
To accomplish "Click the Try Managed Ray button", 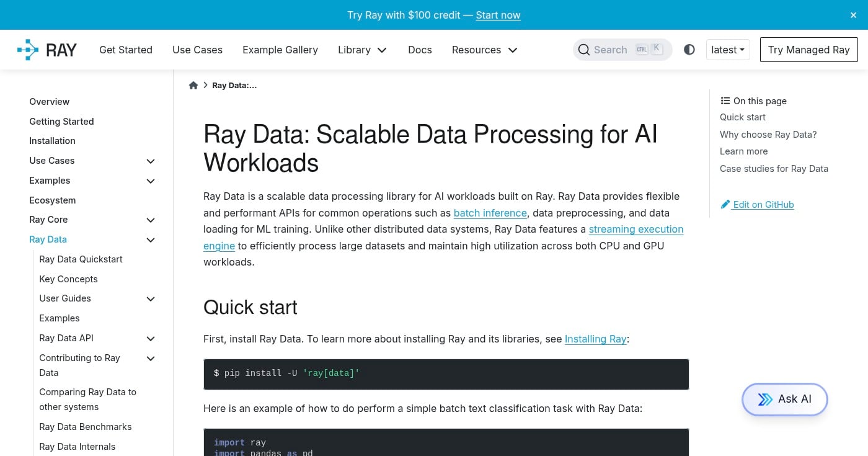I will pos(808,50).
